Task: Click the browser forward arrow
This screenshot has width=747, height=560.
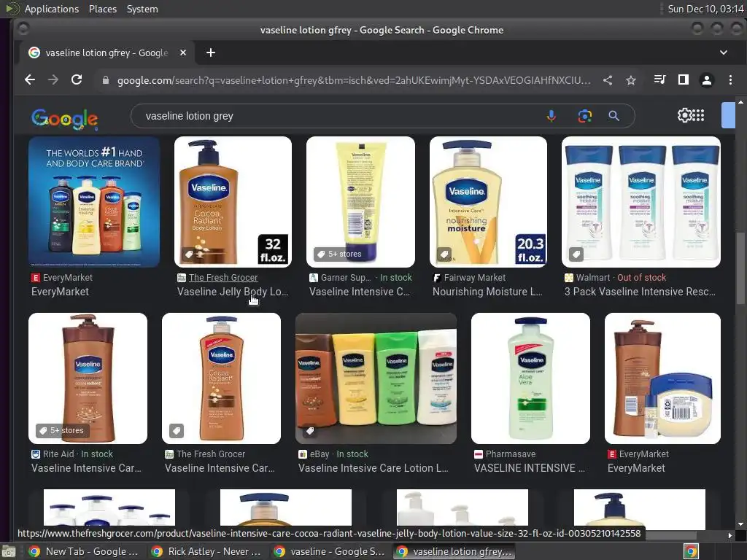Action: [x=53, y=80]
